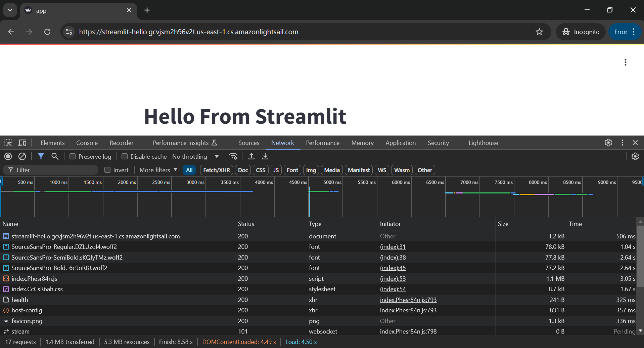Select the stream websocket request
This screenshot has height=348, width=644.
pyautogui.click(x=318, y=331)
